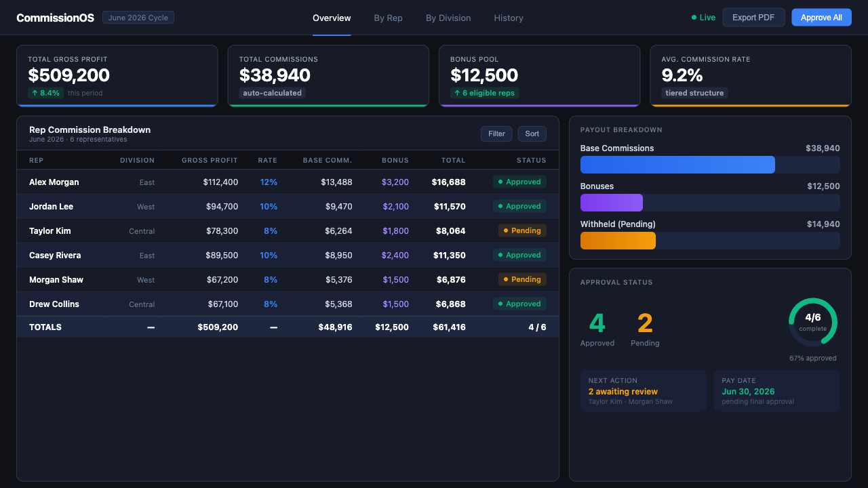Click the BONUS column header
This screenshot has width=868, height=488.
(x=395, y=161)
